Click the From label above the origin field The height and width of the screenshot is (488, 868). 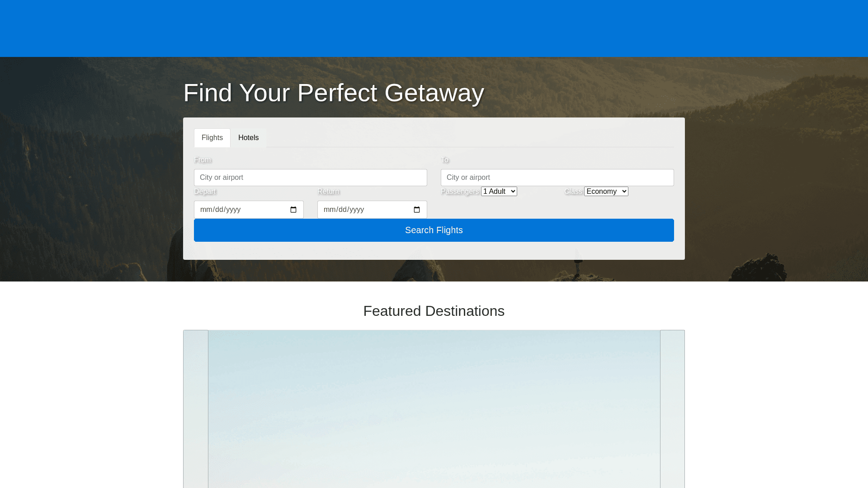pyautogui.click(x=203, y=160)
